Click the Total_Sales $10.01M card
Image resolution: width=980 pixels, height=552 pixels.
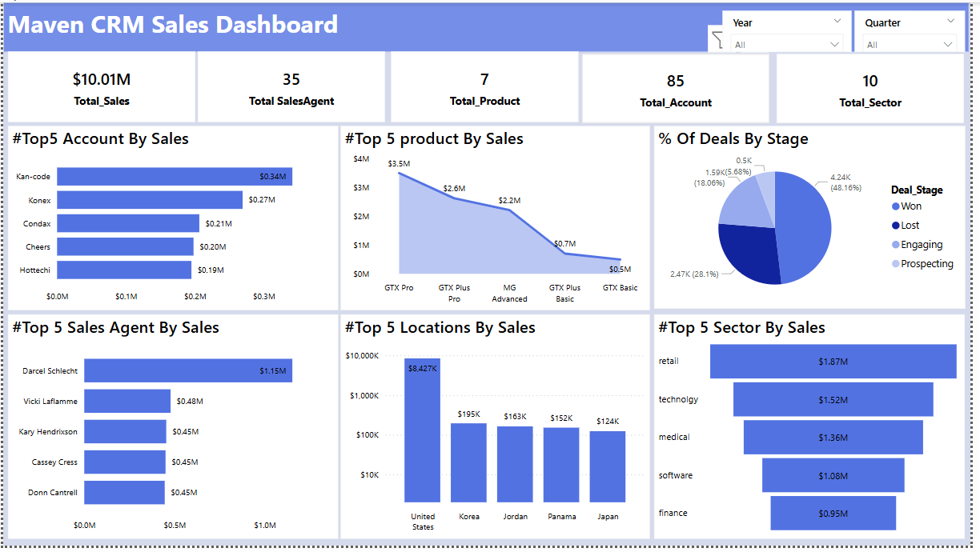point(101,88)
